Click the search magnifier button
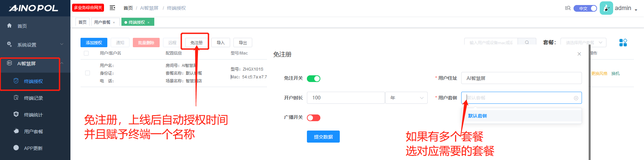644x160 pixels. [527, 43]
